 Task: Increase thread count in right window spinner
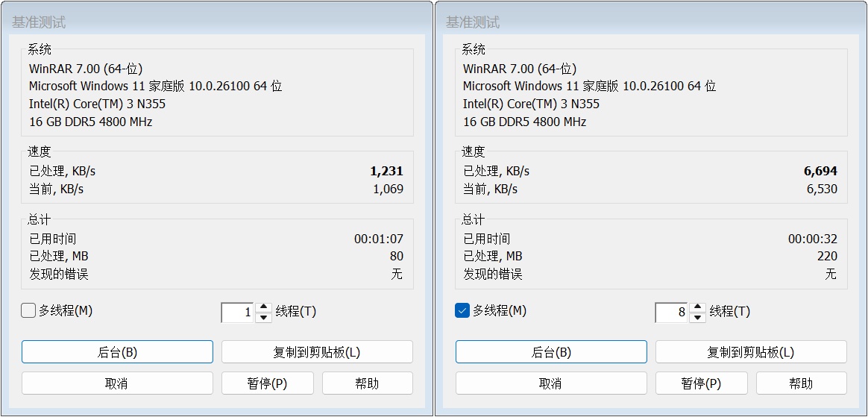pos(697,307)
